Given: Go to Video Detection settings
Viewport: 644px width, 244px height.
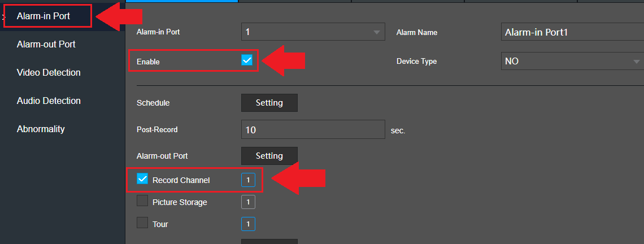Looking at the screenshot, I should 49,72.
